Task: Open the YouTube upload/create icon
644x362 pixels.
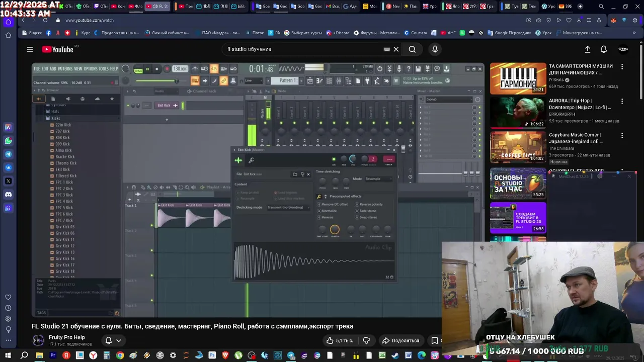Action: (587, 49)
